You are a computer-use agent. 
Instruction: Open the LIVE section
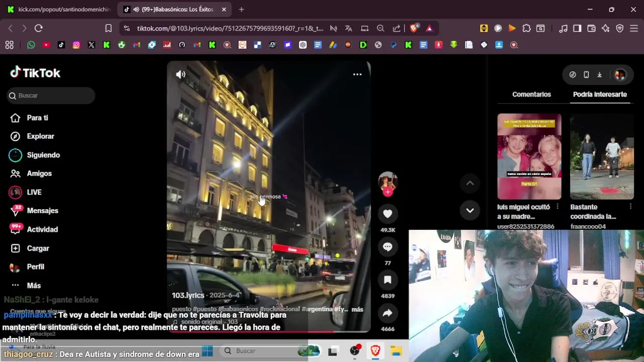click(34, 192)
